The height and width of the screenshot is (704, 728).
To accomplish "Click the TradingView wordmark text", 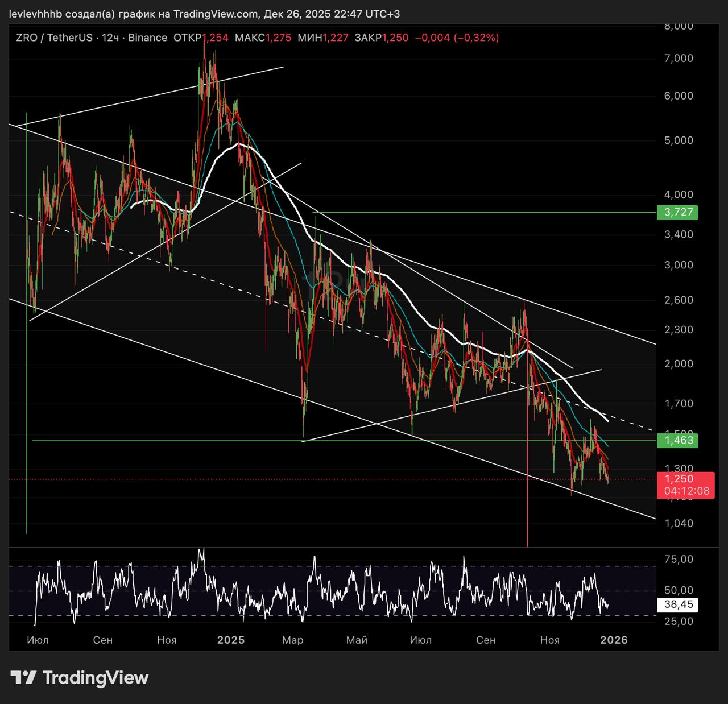I will [96, 677].
